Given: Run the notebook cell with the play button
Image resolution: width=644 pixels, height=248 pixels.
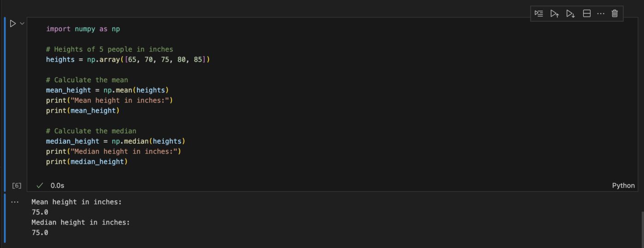Looking at the screenshot, I should [13, 23].
